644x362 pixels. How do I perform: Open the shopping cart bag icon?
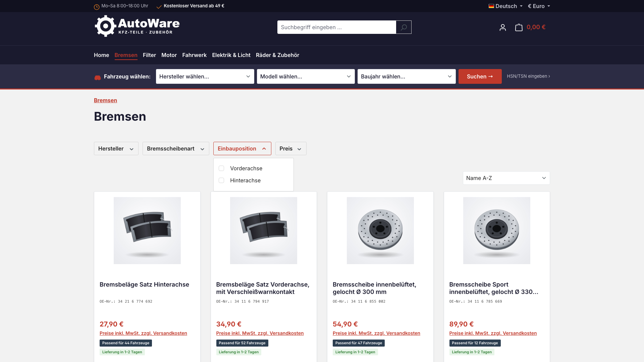coord(519,27)
